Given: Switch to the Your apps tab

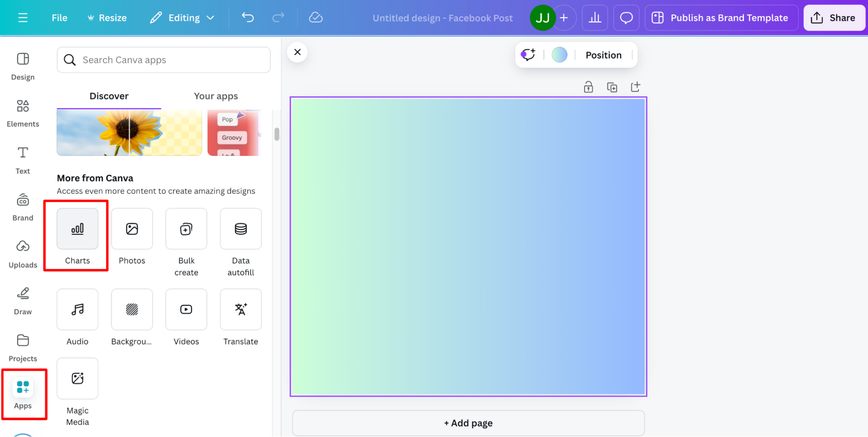Looking at the screenshot, I should (216, 96).
